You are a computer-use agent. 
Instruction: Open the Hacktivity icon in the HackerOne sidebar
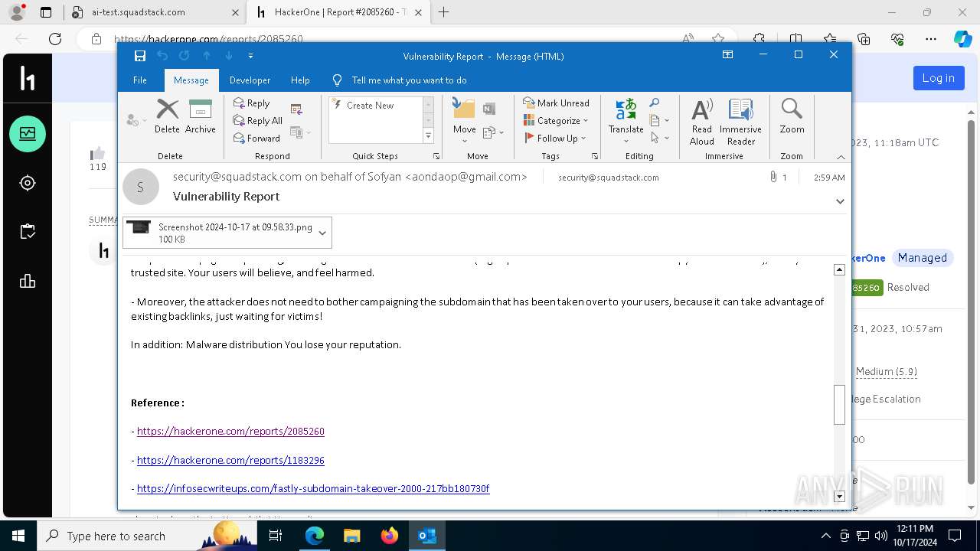pyautogui.click(x=28, y=134)
